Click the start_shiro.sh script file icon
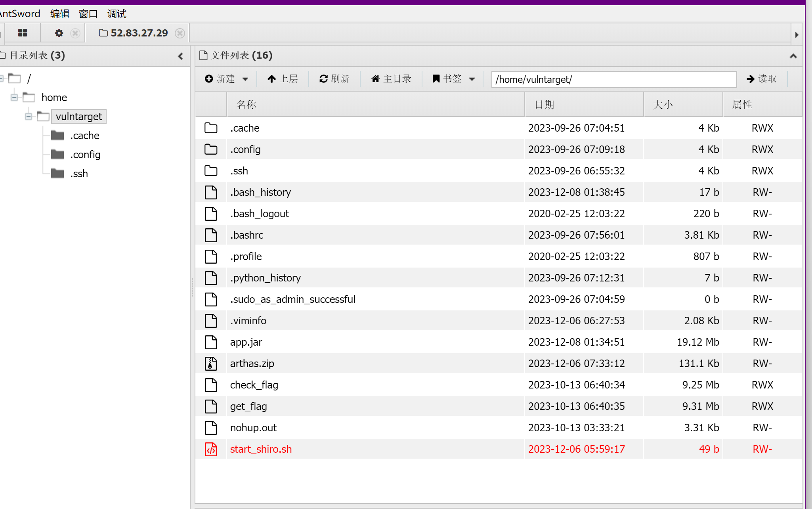Screen dimensions: 812x509 click(x=211, y=449)
